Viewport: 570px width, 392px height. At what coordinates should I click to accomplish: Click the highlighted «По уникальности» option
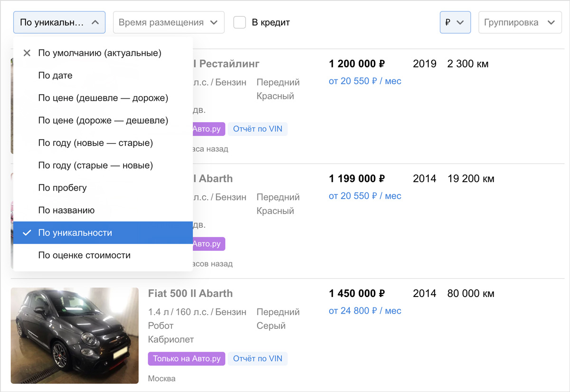[103, 233]
